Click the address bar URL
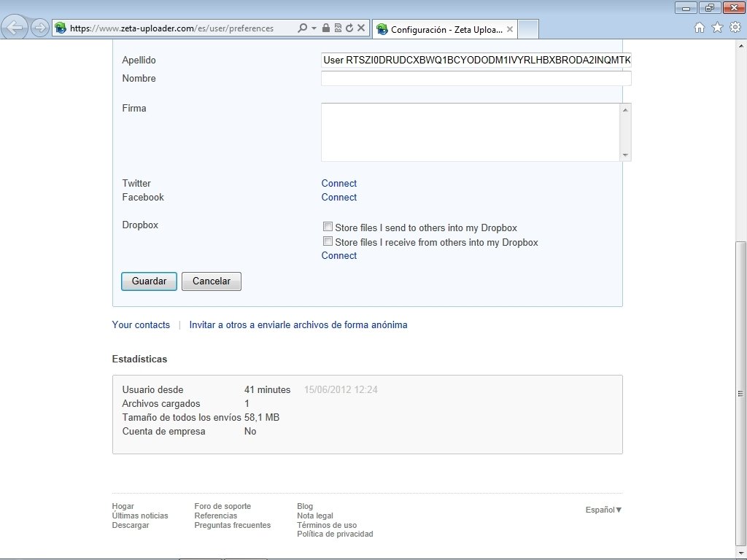The image size is (747, 560). pos(171,28)
